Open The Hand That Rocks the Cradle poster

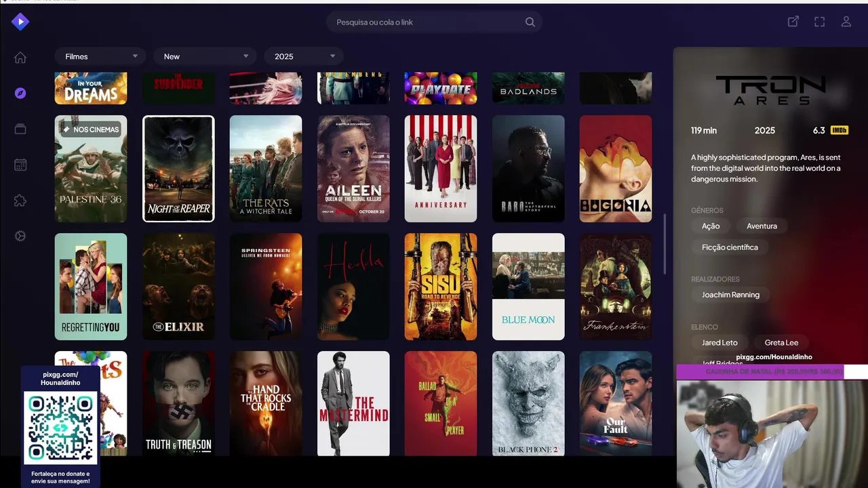click(266, 403)
